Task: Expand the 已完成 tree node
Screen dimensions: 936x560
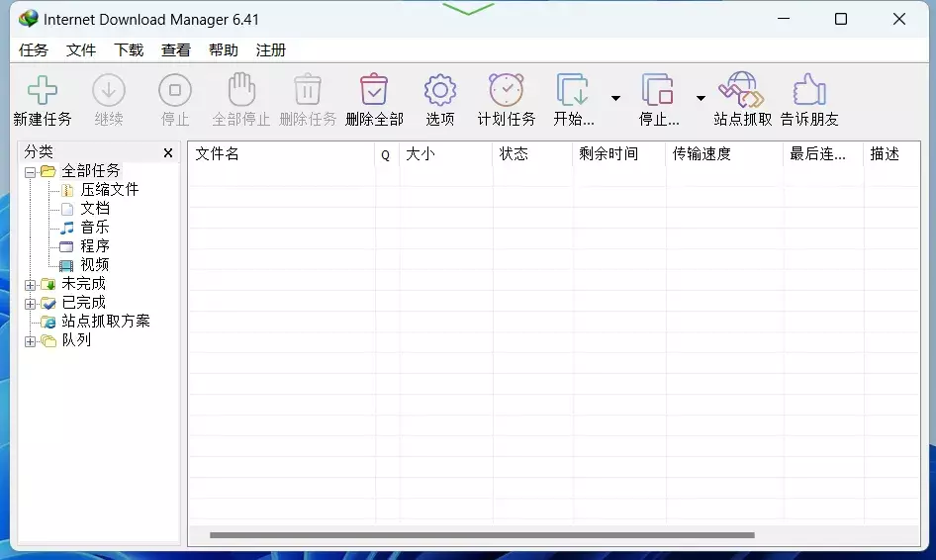Action: click(30, 304)
